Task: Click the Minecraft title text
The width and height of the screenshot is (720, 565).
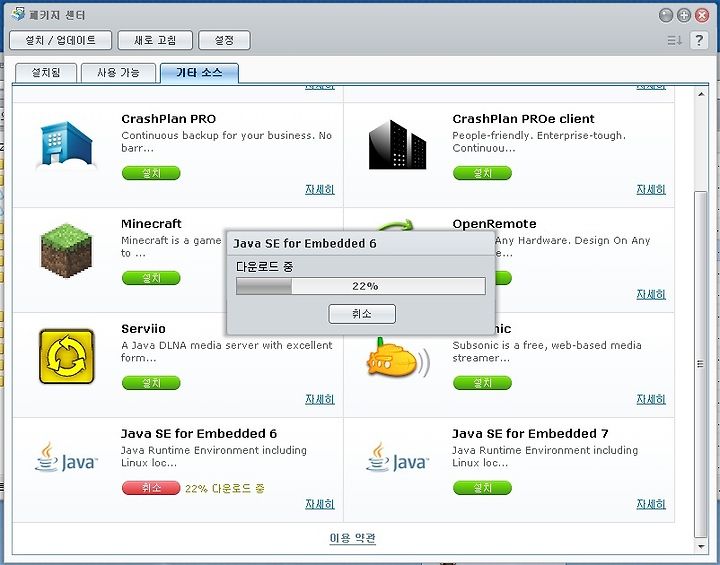Action: point(151,224)
